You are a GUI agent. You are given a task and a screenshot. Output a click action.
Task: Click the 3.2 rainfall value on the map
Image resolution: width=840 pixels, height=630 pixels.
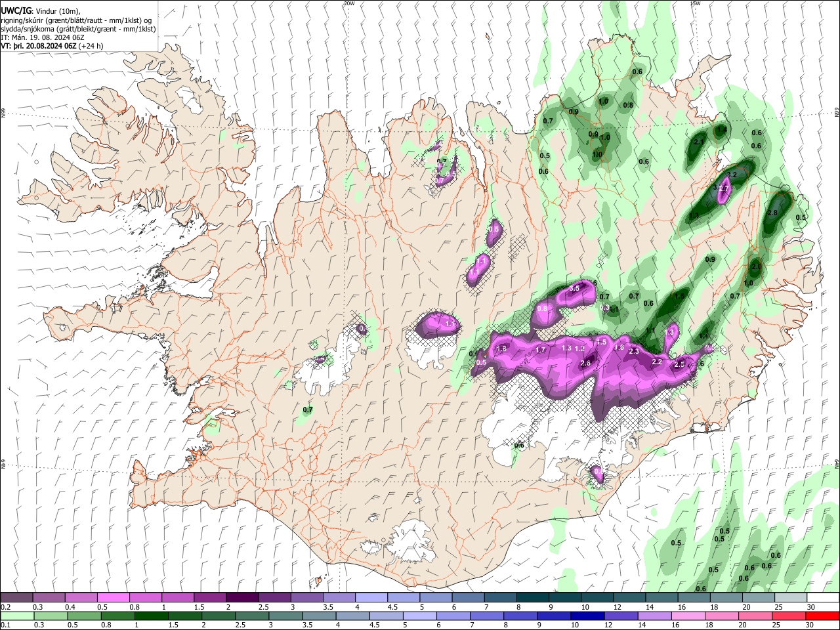point(732,175)
